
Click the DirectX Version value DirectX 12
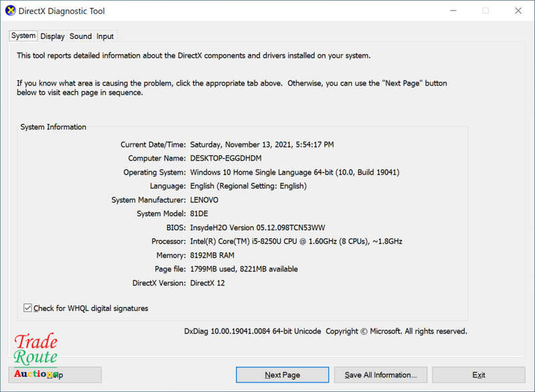(x=207, y=283)
